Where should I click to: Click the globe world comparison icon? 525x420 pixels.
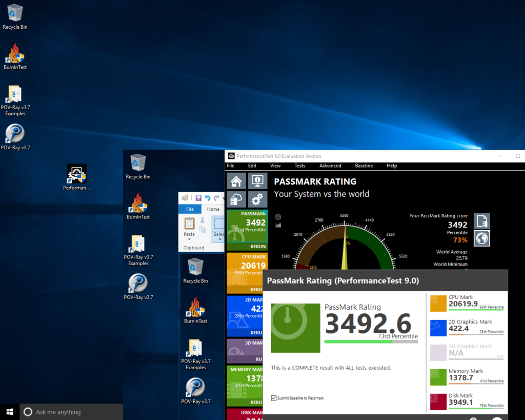coord(482,238)
